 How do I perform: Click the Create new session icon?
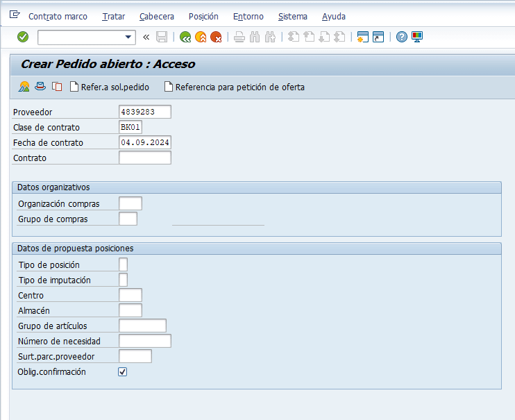pos(362,37)
